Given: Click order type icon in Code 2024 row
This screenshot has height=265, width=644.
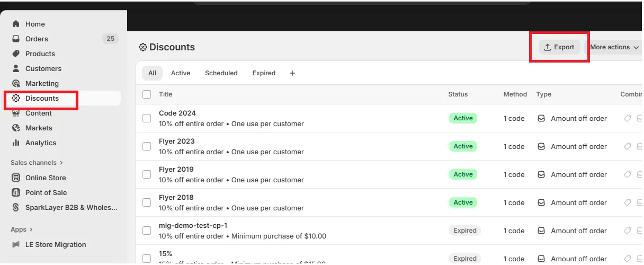Looking at the screenshot, I should click(x=541, y=118).
